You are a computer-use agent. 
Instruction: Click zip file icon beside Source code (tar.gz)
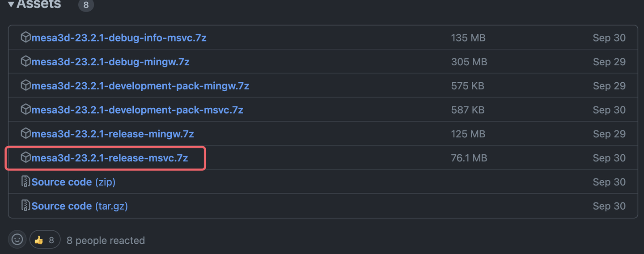coord(25,206)
